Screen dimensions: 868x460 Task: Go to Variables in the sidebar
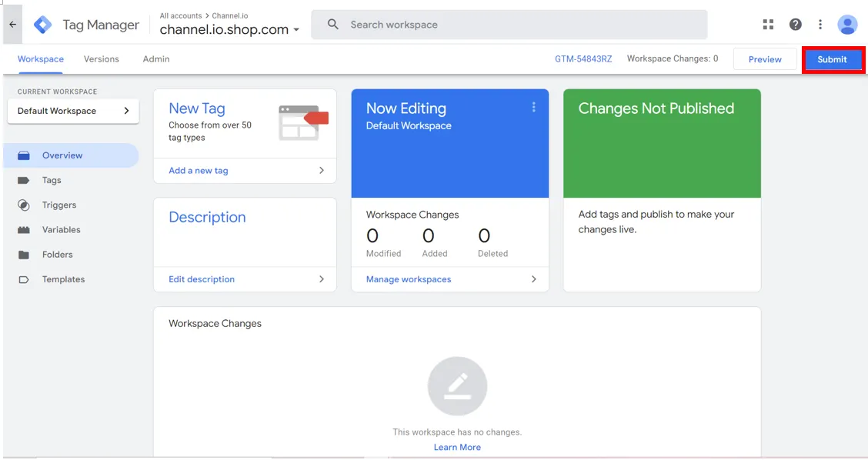61,230
